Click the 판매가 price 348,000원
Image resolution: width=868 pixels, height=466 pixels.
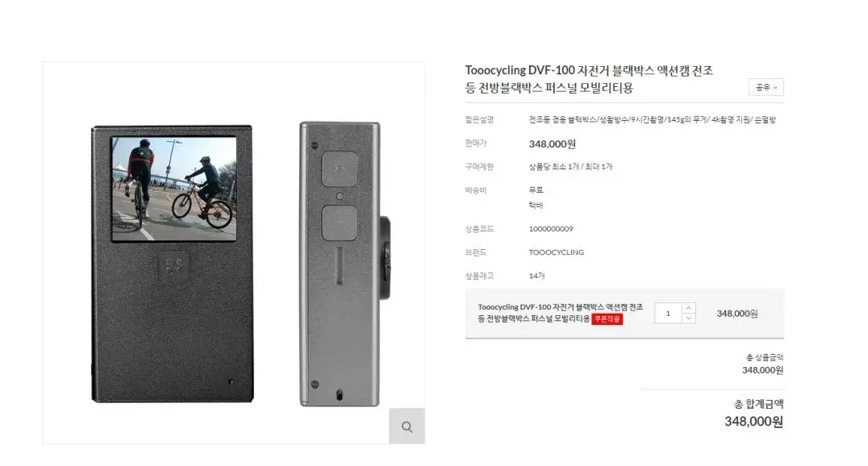tap(552, 144)
